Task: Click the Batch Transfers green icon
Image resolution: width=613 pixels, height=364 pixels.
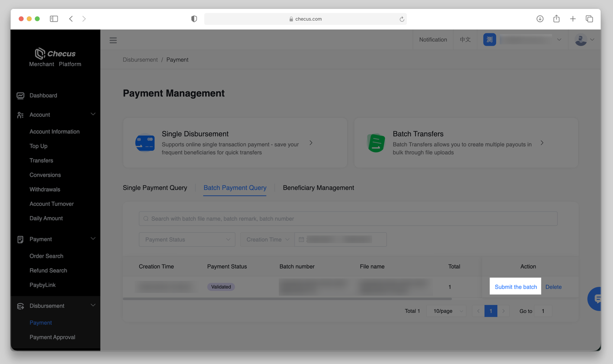Action: tap(376, 143)
